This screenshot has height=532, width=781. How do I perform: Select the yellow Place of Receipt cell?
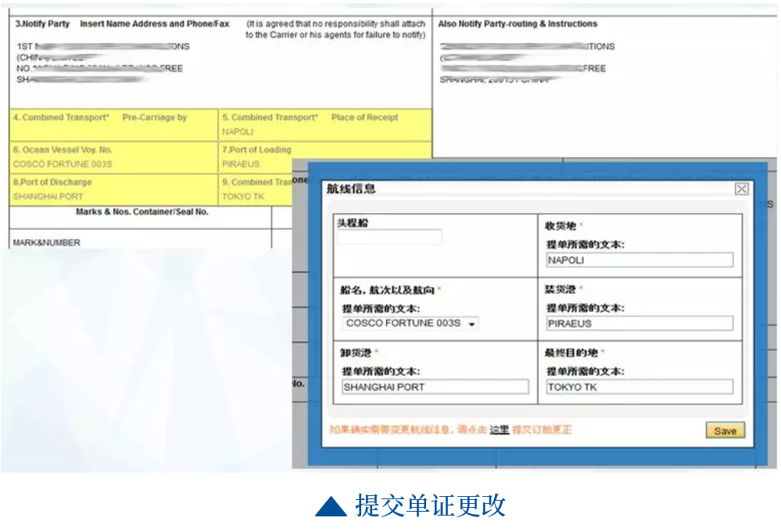coord(324,125)
